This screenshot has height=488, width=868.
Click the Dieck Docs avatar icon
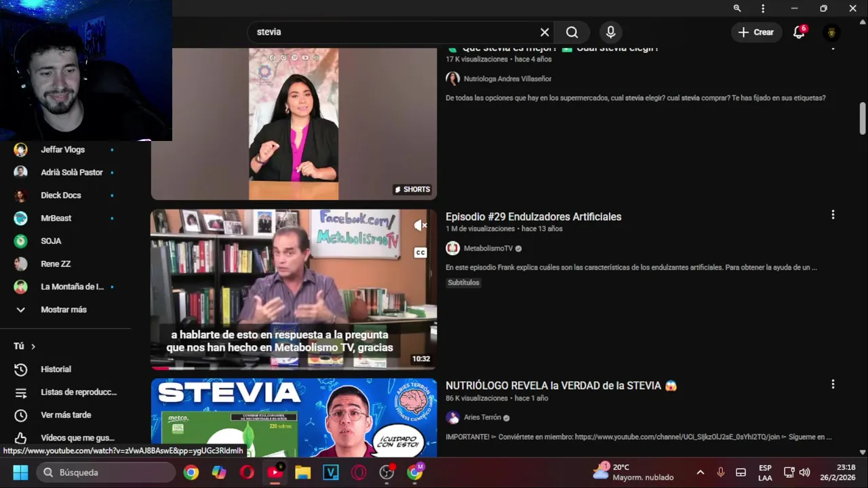(21, 195)
